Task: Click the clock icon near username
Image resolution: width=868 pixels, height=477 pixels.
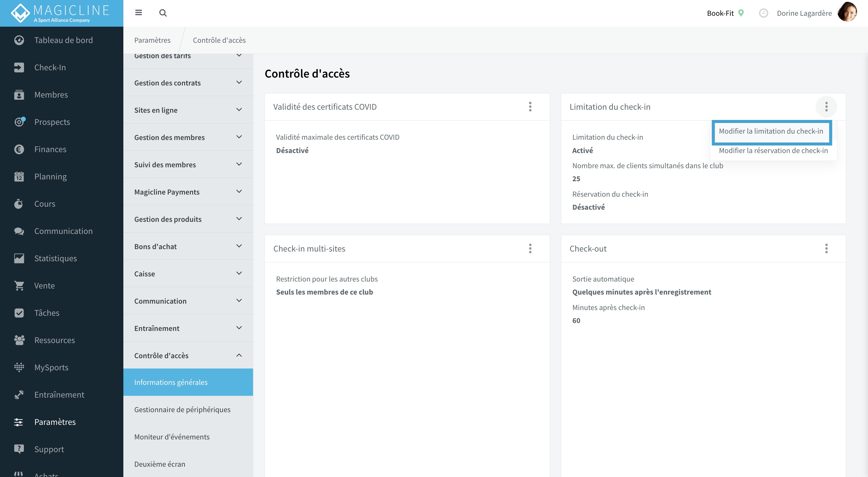Action: click(763, 13)
